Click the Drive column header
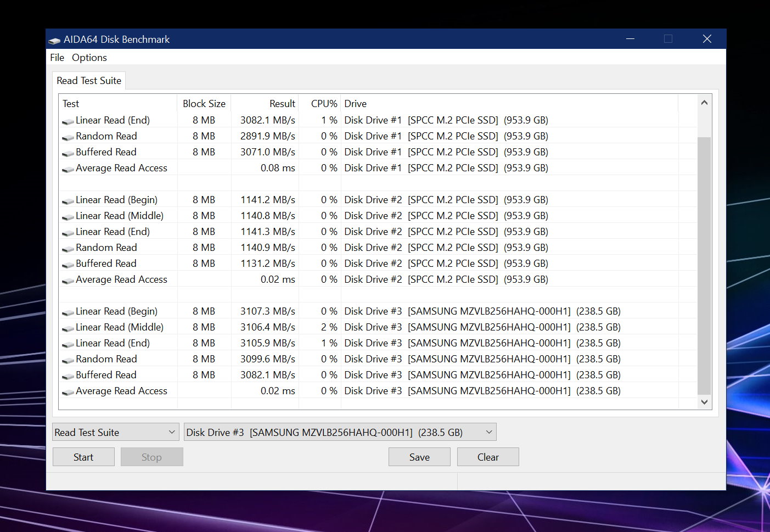The image size is (770, 532). coord(509,104)
